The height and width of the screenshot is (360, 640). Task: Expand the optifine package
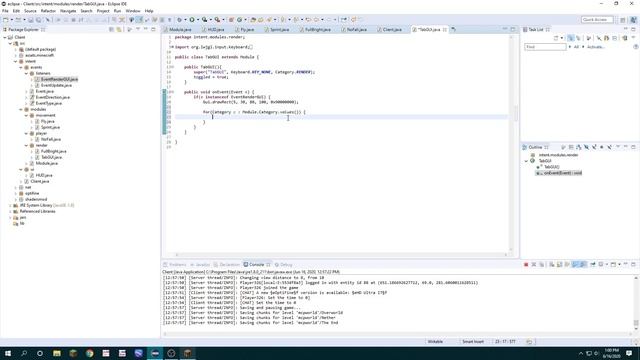tap(16, 193)
